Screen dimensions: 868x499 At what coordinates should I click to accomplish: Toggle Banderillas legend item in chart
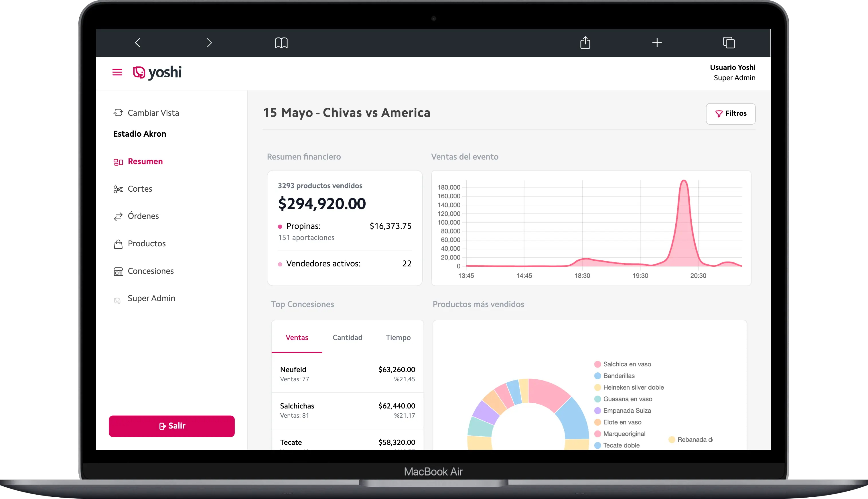(618, 376)
